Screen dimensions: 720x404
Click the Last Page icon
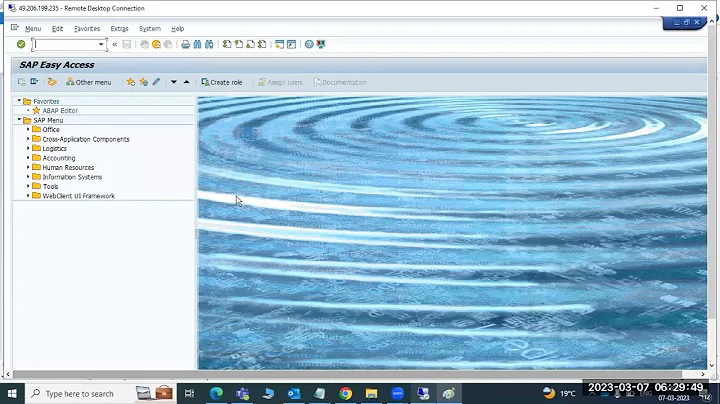pos(262,44)
